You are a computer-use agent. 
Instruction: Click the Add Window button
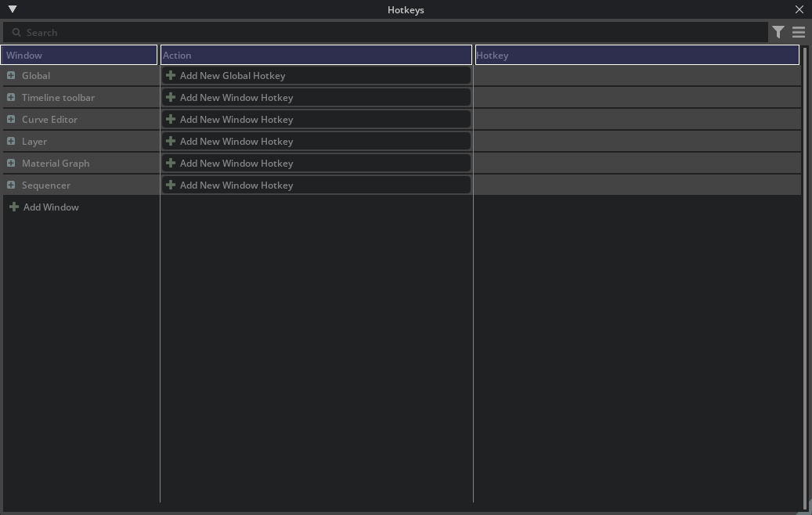(44, 207)
